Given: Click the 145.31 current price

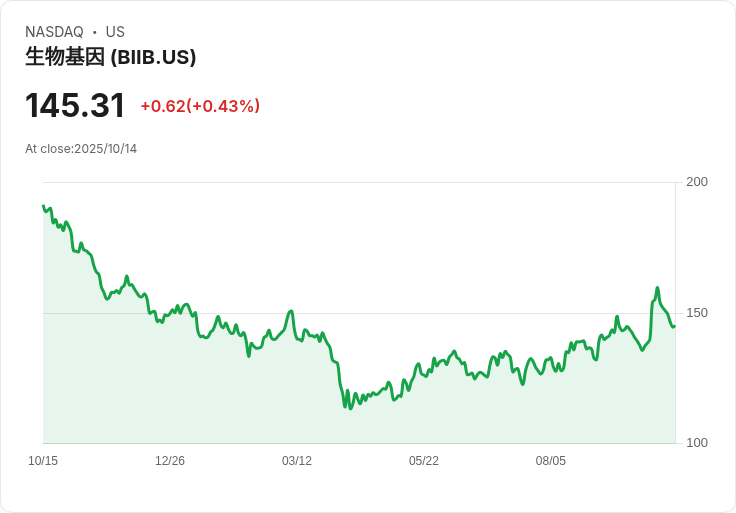Looking at the screenshot, I should 75,105.
